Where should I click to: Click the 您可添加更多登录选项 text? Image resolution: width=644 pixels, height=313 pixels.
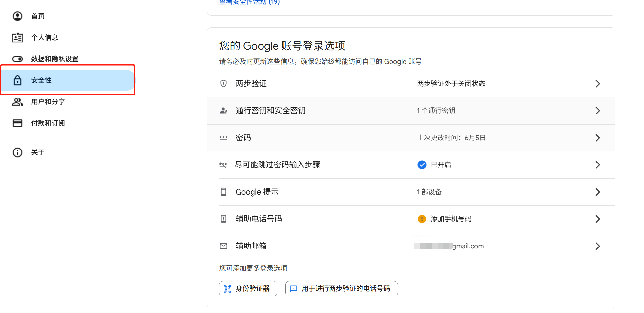[253, 268]
